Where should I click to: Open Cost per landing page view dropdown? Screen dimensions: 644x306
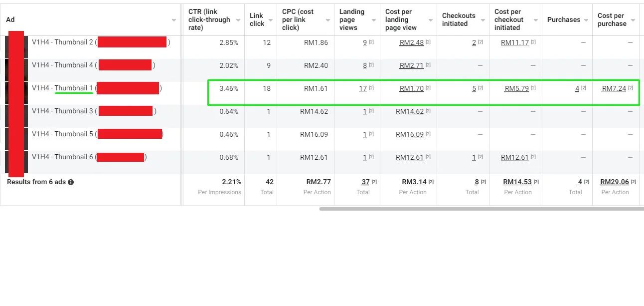coord(431,20)
